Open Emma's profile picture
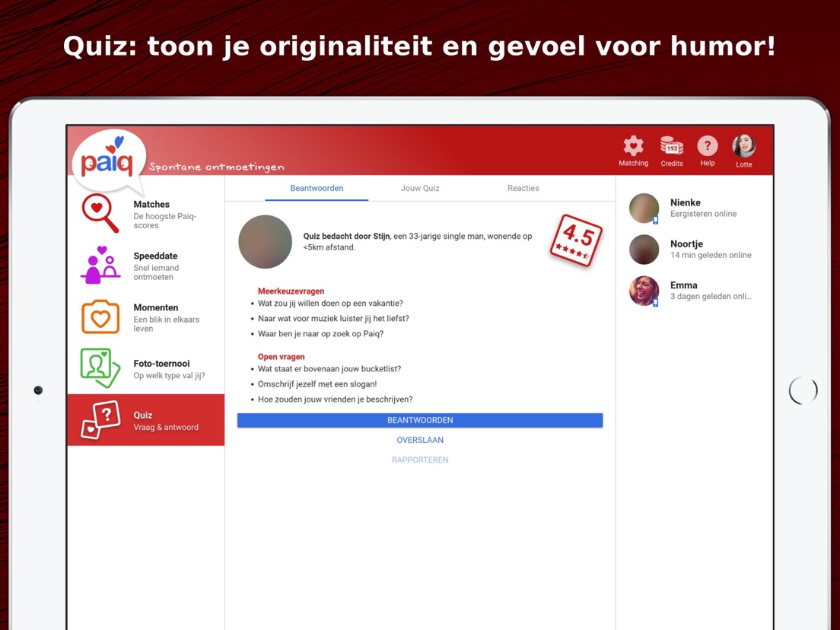840x630 pixels. [x=644, y=291]
